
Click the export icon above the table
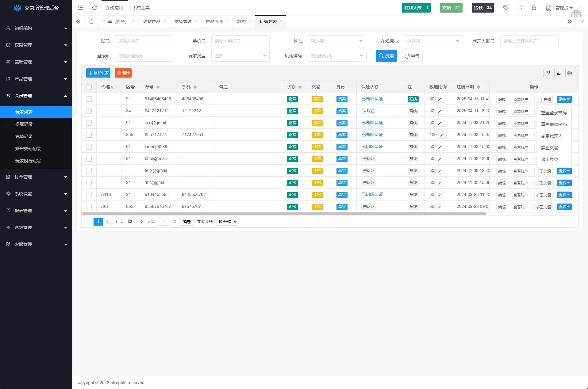(558, 73)
